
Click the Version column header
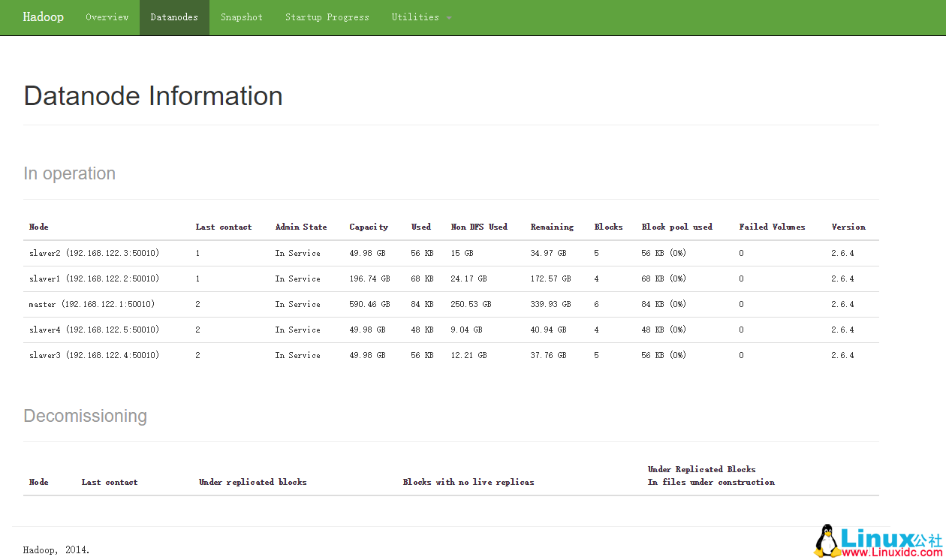pyautogui.click(x=848, y=227)
